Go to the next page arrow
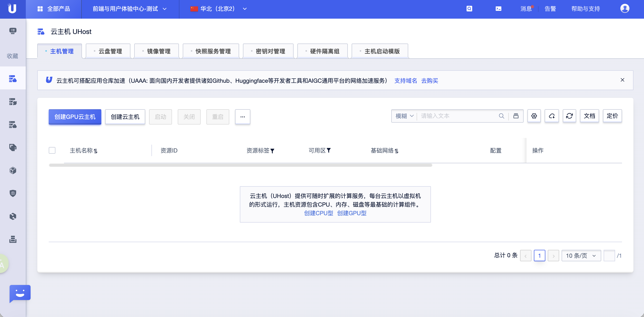Screen dimensions: 644x317 [553, 256]
